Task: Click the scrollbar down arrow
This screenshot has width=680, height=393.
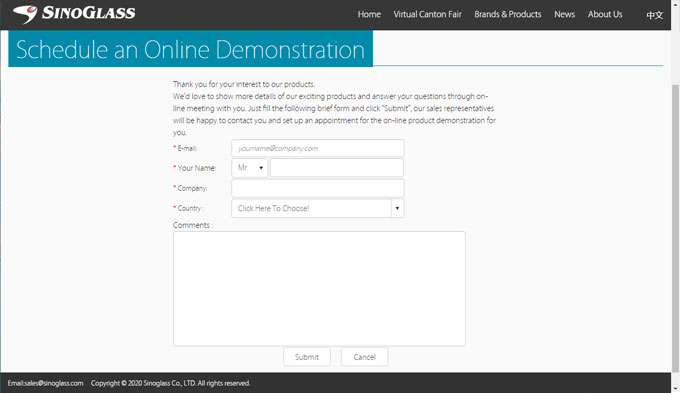Action: coord(675,388)
